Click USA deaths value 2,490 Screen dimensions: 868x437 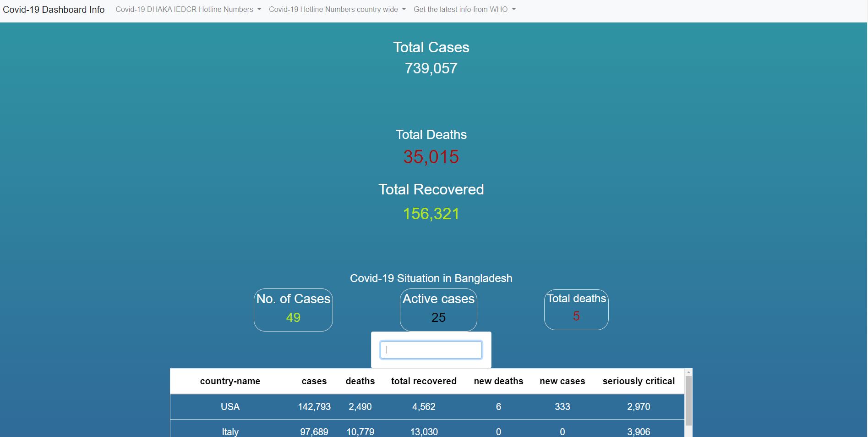click(x=360, y=407)
